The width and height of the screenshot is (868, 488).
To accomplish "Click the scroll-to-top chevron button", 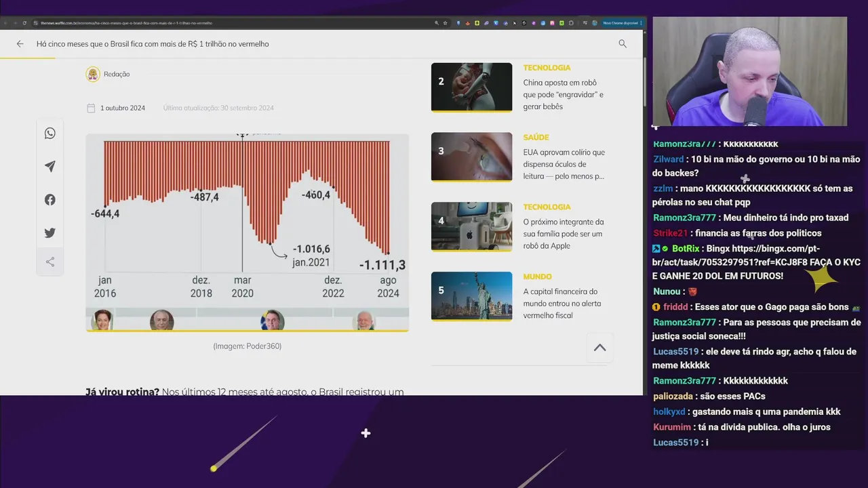I will coord(600,348).
